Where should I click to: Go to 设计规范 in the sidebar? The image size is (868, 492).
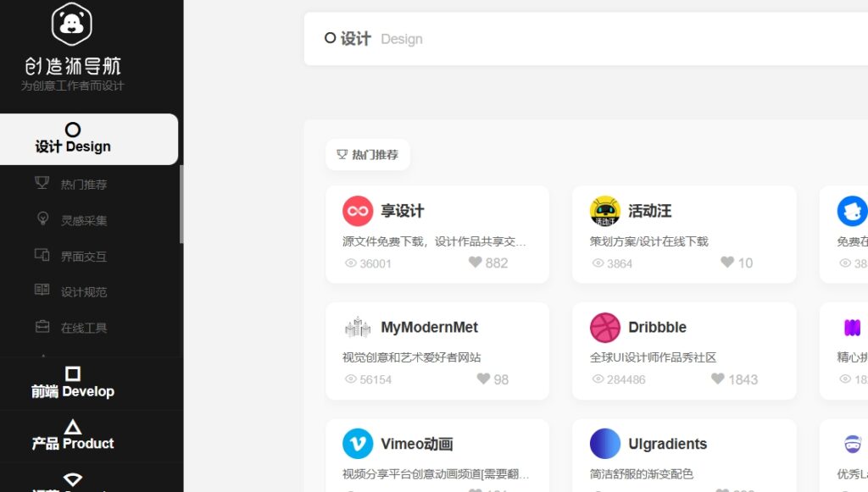pyautogui.click(x=84, y=292)
